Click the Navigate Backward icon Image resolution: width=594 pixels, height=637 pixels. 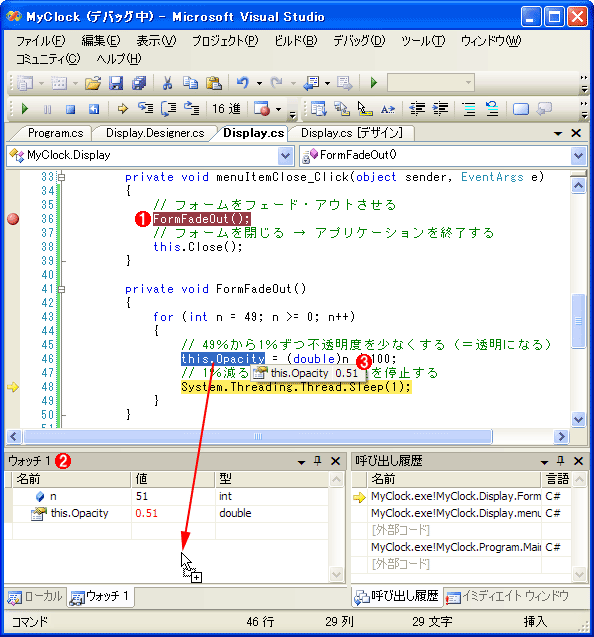click(x=311, y=83)
